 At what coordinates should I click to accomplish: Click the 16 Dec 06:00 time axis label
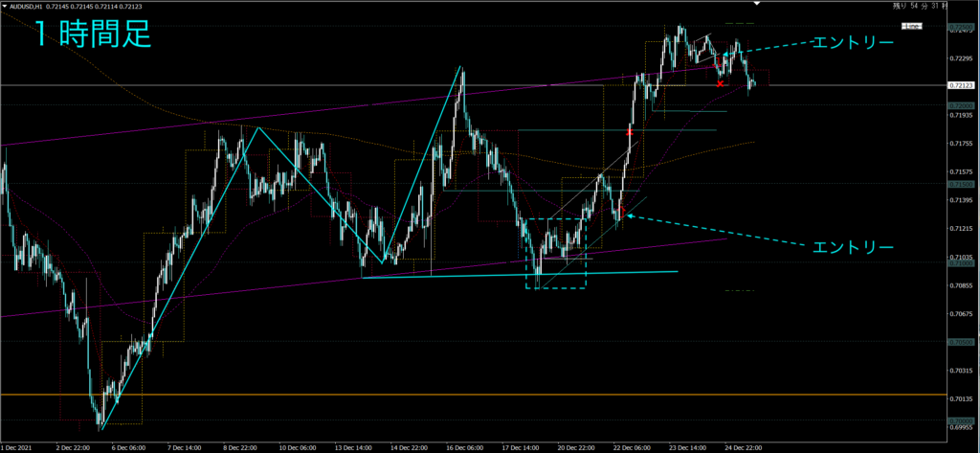pyautogui.click(x=463, y=446)
